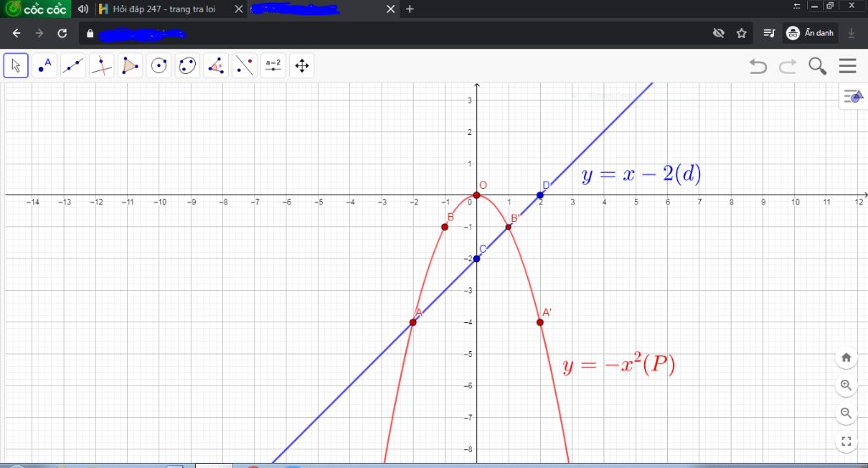Click the Ẩn danh incognito button
Image resolution: width=868 pixels, height=468 pixels.
point(810,33)
